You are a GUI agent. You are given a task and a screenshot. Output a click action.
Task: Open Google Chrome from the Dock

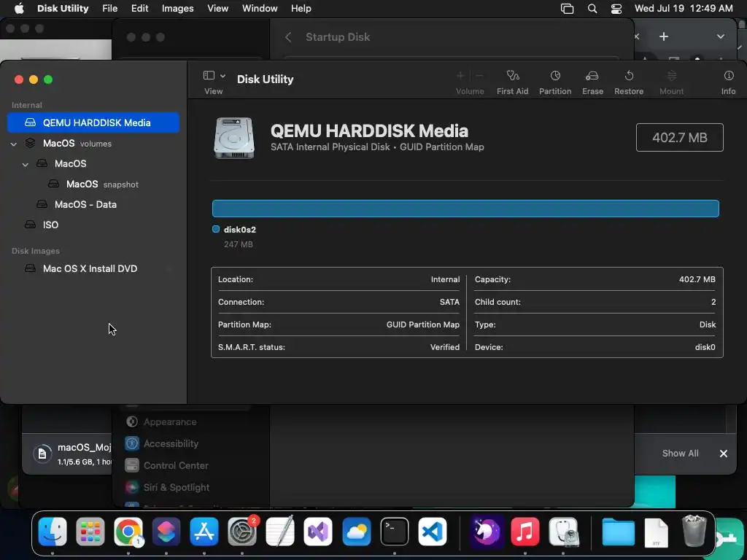(x=128, y=532)
